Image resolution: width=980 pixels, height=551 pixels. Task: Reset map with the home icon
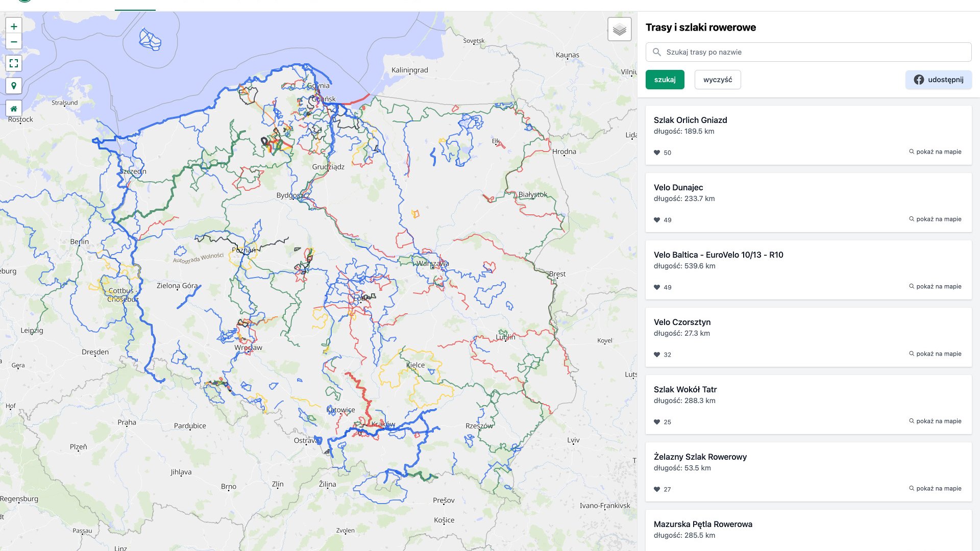[x=14, y=109]
